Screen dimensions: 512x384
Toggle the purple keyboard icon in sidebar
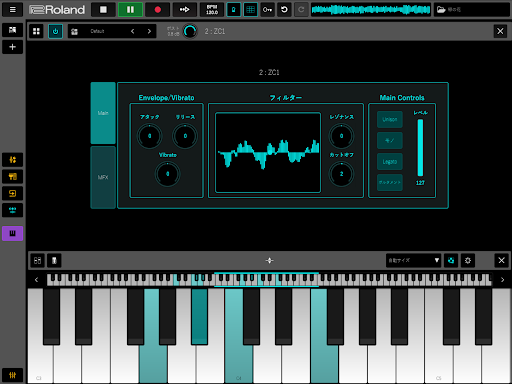coord(12,233)
